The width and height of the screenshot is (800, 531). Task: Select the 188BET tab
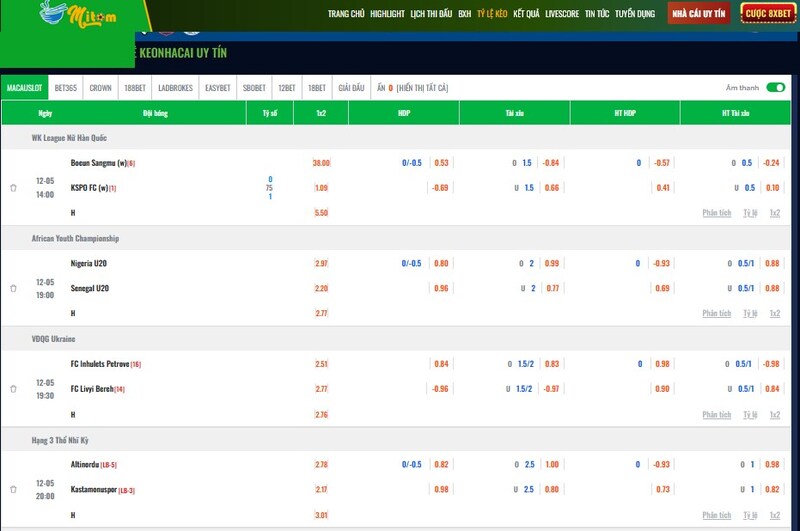click(135, 88)
